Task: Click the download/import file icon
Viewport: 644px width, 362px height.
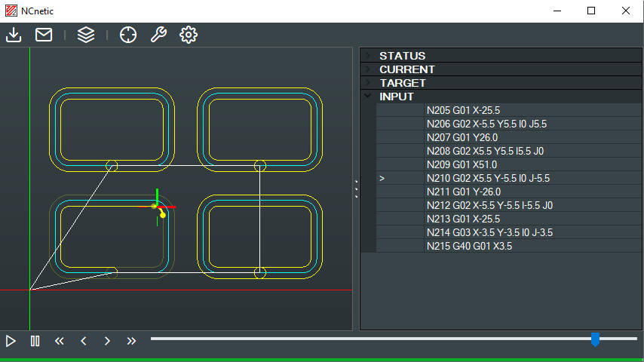Action: [x=14, y=35]
